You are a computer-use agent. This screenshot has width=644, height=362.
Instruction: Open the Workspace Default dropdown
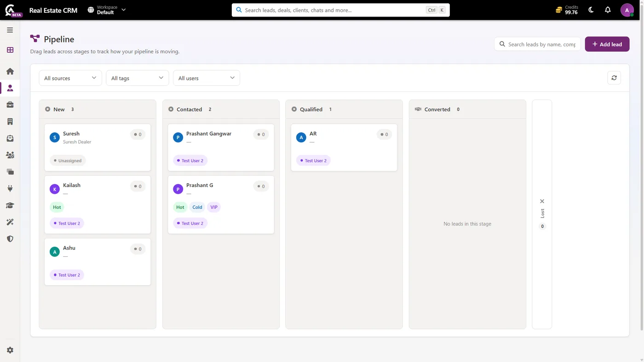pos(107,10)
